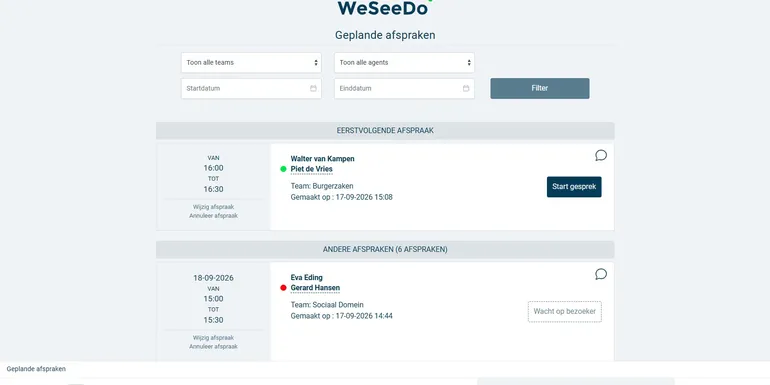The height and width of the screenshot is (385, 770).
Task: Open chat icon for Walter van Kampen appointment
Action: pyautogui.click(x=601, y=155)
